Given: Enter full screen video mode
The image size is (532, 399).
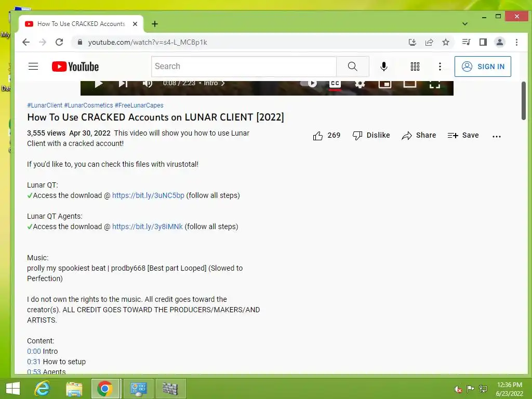Looking at the screenshot, I should click(x=435, y=84).
